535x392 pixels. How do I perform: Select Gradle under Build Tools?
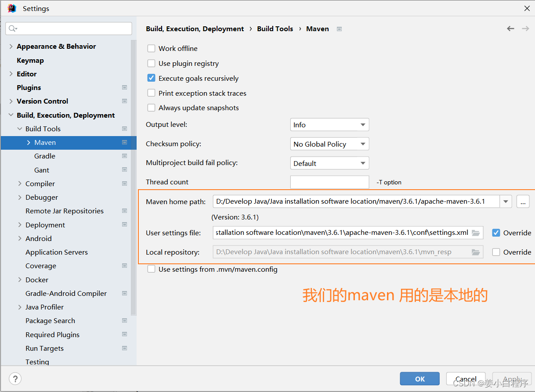[x=45, y=156]
